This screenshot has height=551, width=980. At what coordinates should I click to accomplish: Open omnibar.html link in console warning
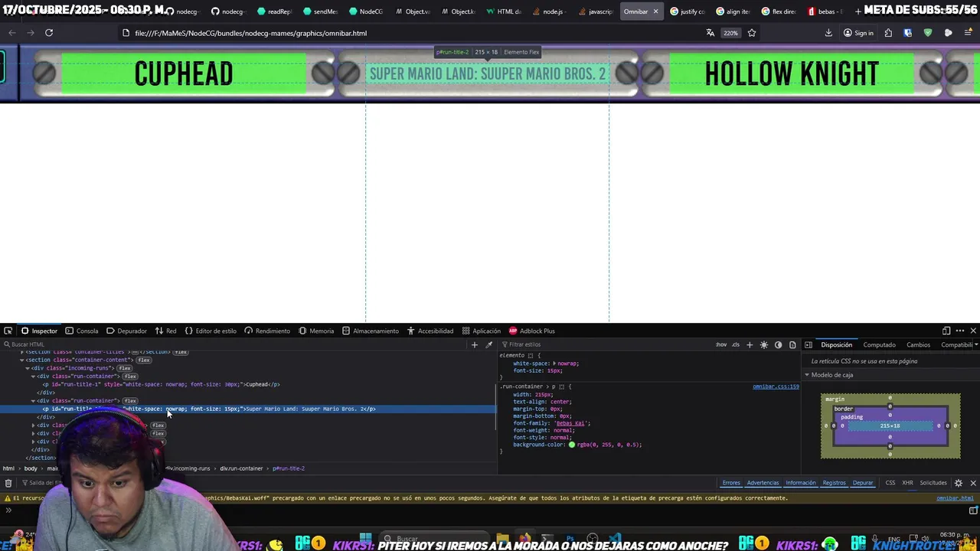pyautogui.click(x=955, y=498)
